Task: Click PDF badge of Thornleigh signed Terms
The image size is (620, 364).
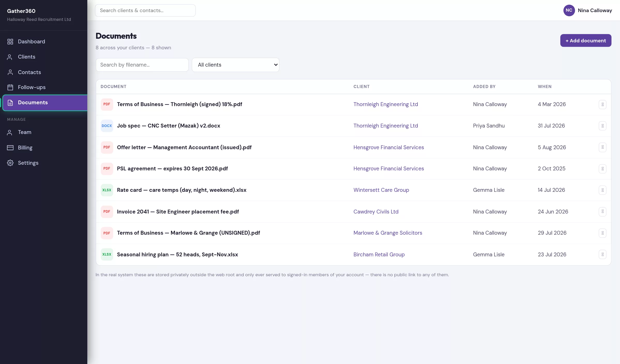Action: [x=107, y=104]
